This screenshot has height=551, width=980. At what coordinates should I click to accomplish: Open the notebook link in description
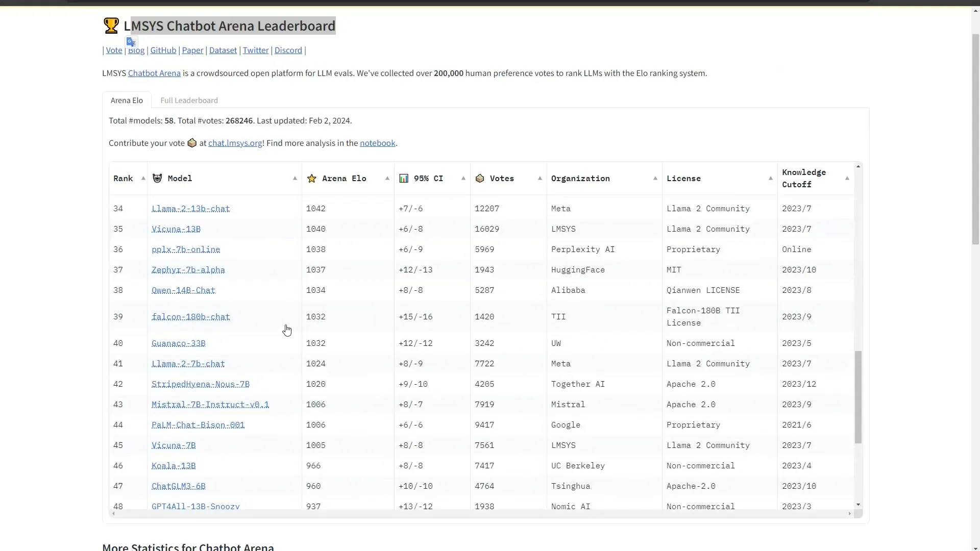(x=378, y=143)
